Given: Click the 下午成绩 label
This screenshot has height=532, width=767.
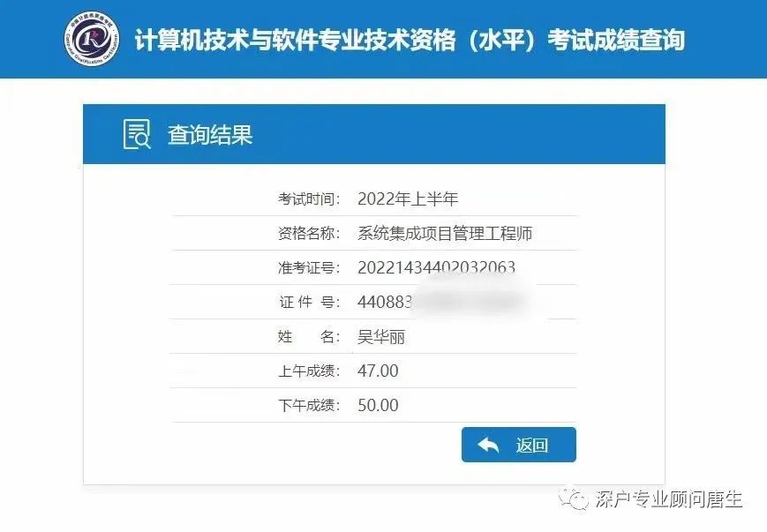Looking at the screenshot, I should coord(309,405).
